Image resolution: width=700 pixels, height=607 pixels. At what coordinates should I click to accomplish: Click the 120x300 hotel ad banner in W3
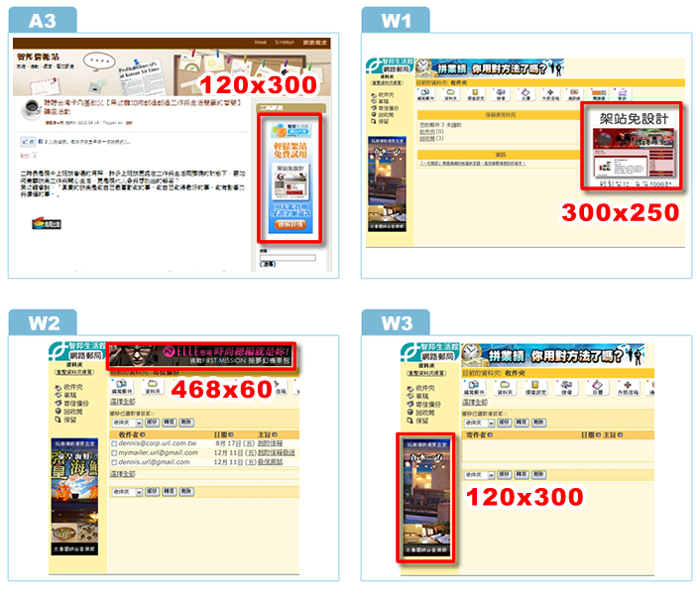426,498
